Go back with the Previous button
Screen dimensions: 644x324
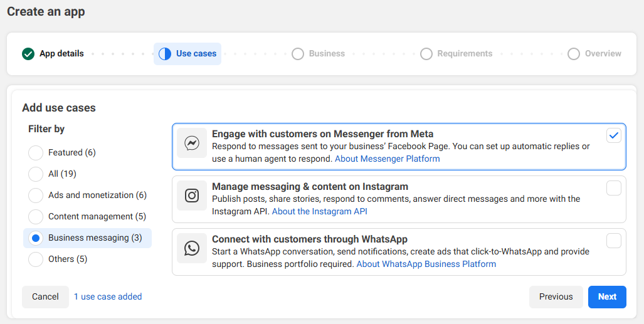(556, 297)
